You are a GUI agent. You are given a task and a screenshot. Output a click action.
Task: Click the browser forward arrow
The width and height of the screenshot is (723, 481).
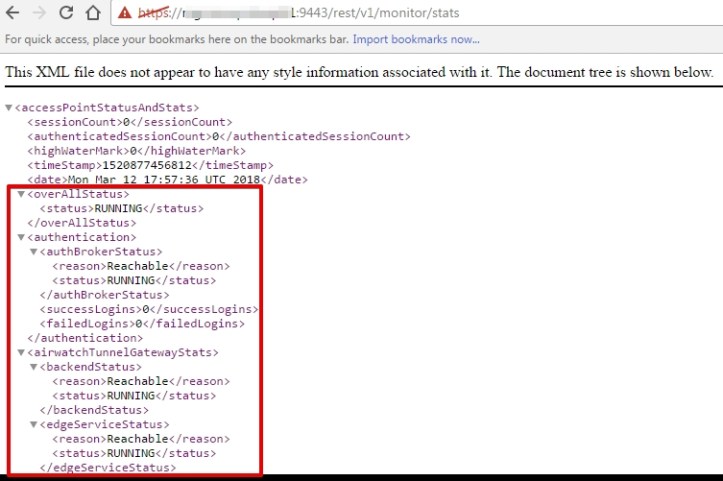[40, 13]
